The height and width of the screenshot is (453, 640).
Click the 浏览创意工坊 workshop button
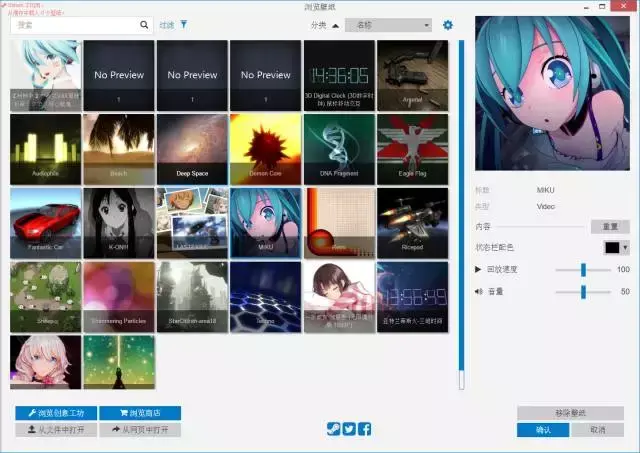[x=56, y=413]
